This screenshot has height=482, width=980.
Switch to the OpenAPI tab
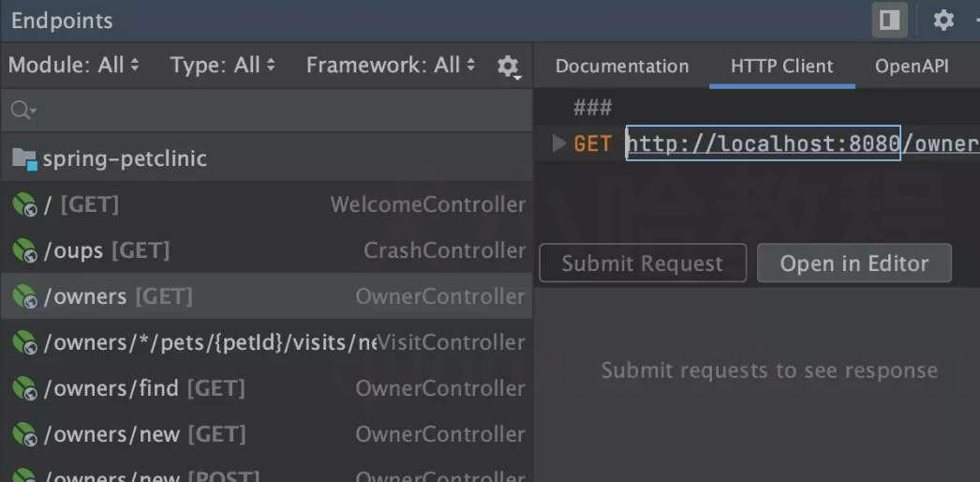912,67
